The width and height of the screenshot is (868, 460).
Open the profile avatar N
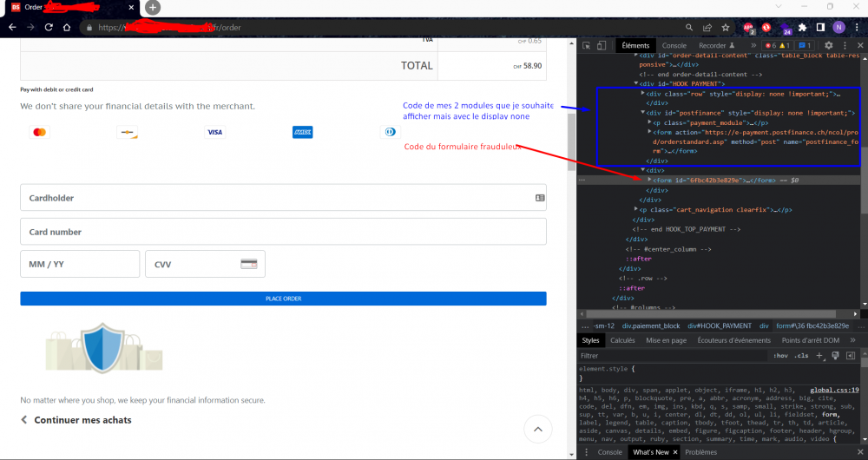point(838,27)
